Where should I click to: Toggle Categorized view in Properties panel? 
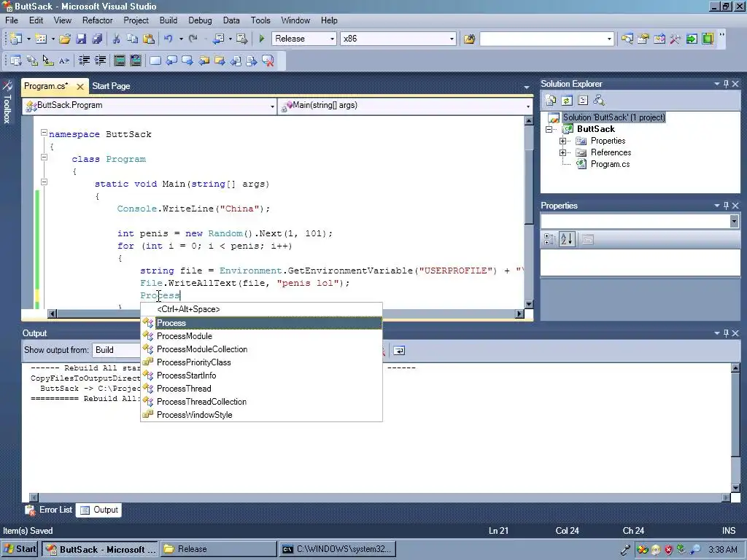point(549,239)
